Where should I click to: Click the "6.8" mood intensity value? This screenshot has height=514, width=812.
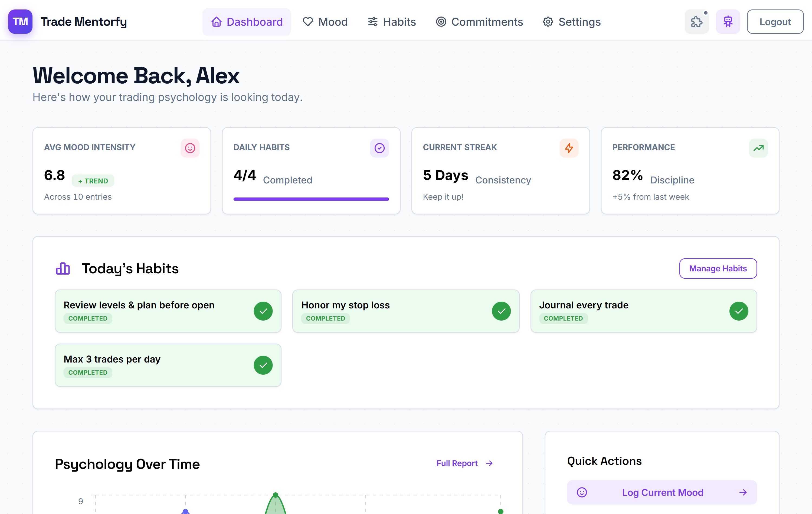[x=55, y=175]
